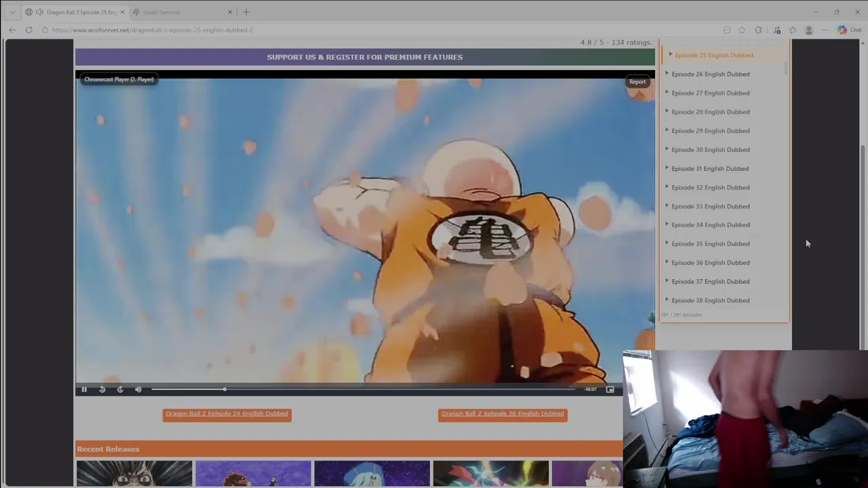Open the favorites list
The image size is (868, 488).
[x=793, y=30]
